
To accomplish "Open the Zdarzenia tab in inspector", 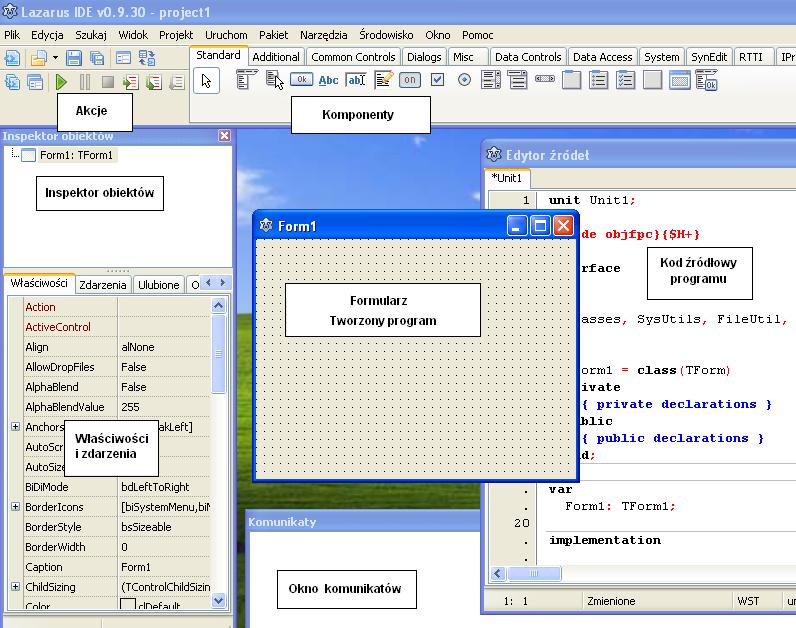I will [x=103, y=285].
